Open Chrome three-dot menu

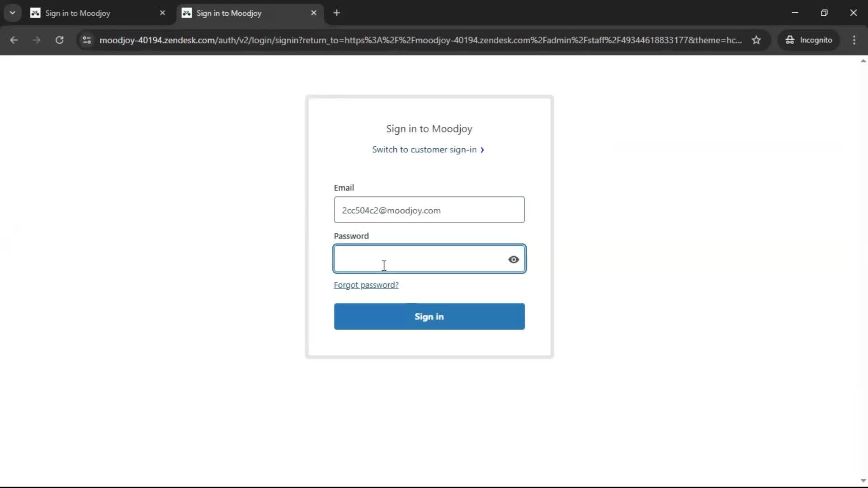click(x=854, y=40)
